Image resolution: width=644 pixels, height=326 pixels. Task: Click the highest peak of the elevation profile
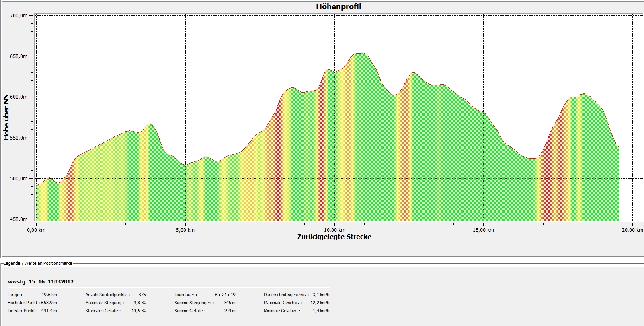coord(362,53)
